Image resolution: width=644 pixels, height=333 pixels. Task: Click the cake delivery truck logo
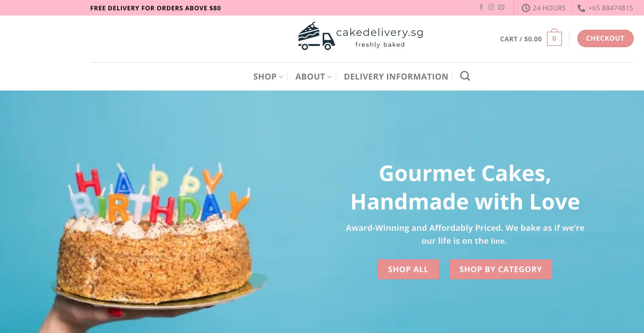pos(316,36)
